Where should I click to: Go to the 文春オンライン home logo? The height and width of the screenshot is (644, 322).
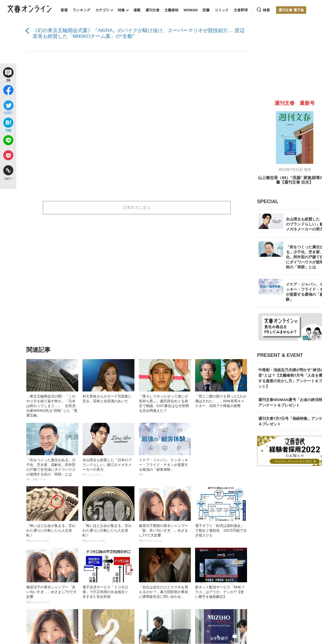pyautogui.click(x=29, y=9)
